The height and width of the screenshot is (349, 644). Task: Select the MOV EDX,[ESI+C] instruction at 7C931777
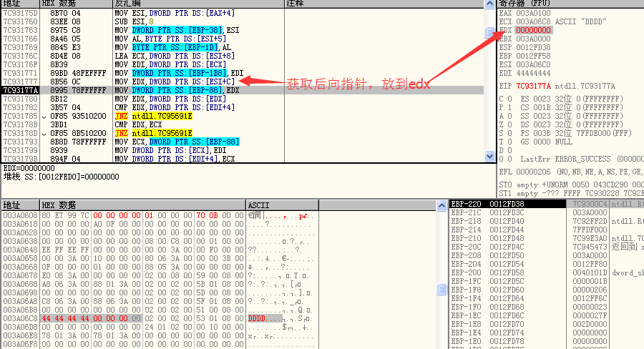(176, 82)
